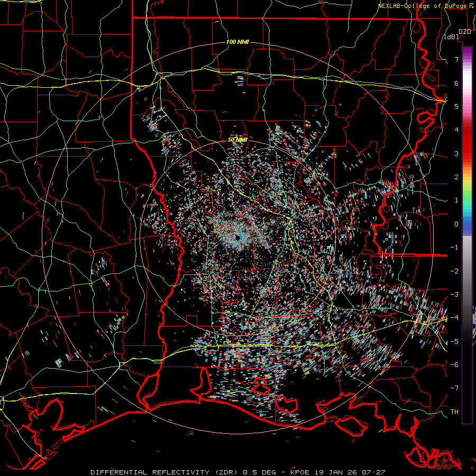Click the -1 dB value on the scale
The height and width of the screenshot is (476, 476).
tap(454, 248)
